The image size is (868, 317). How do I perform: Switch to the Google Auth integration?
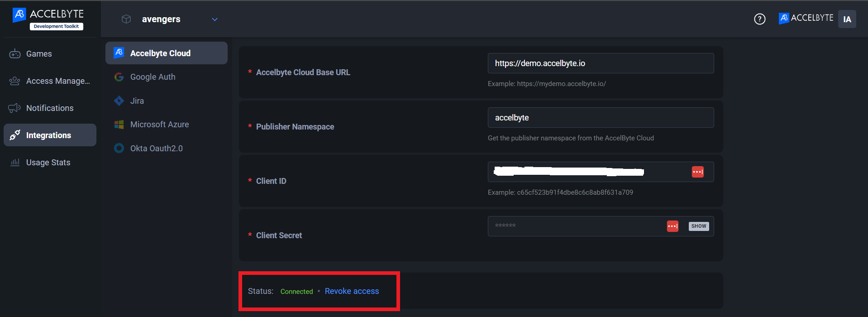point(167,77)
